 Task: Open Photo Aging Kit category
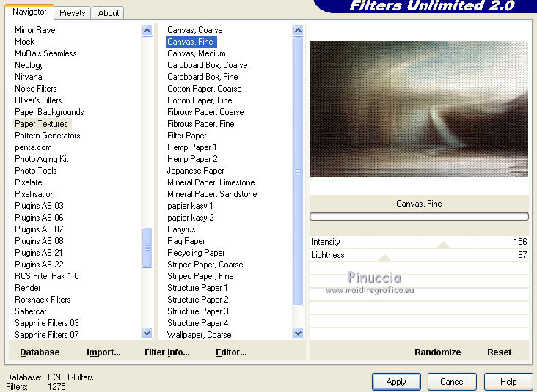[x=41, y=159]
